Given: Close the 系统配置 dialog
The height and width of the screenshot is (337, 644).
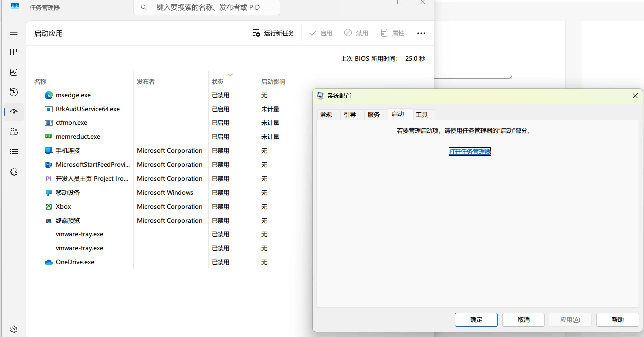Looking at the screenshot, I should point(635,96).
